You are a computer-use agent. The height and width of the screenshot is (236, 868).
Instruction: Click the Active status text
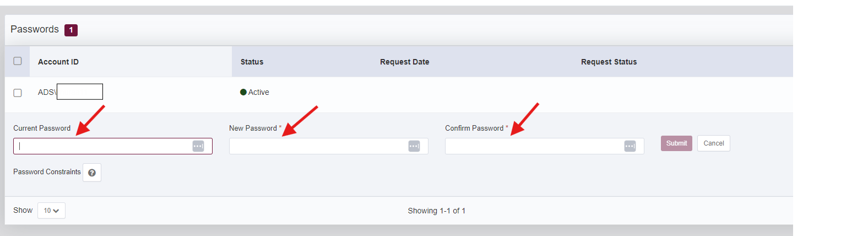click(x=258, y=92)
